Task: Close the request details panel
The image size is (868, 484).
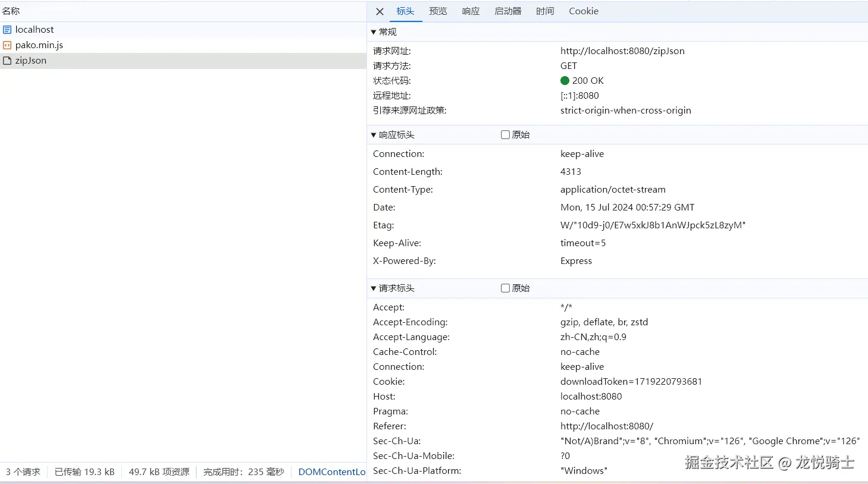Action: (380, 11)
